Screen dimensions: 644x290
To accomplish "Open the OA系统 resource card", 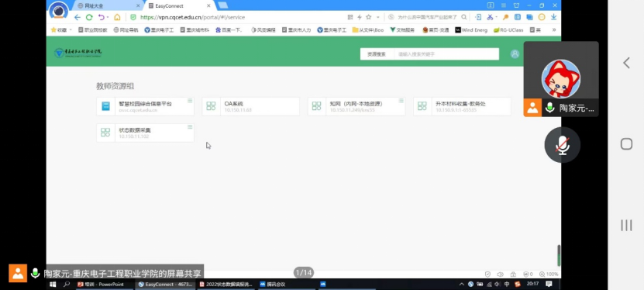I will pyautogui.click(x=250, y=106).
